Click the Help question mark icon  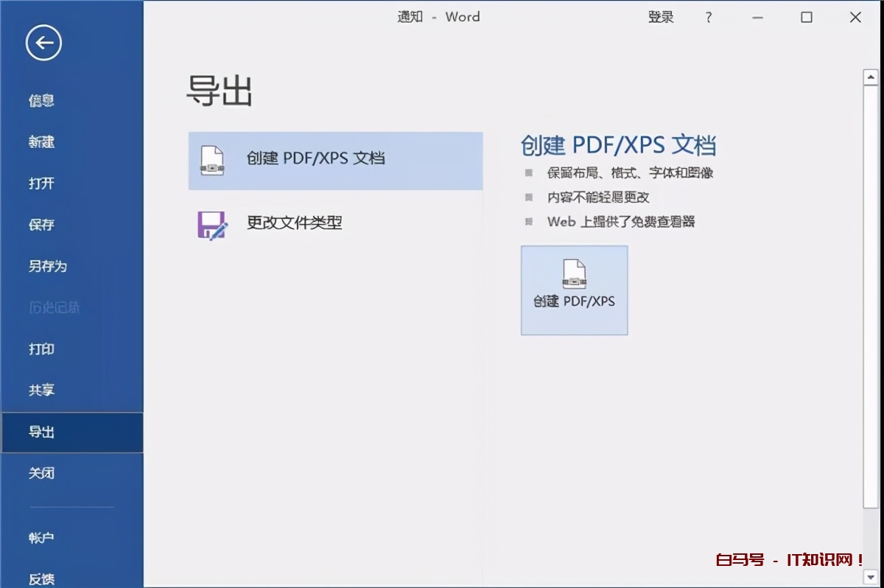708,16
